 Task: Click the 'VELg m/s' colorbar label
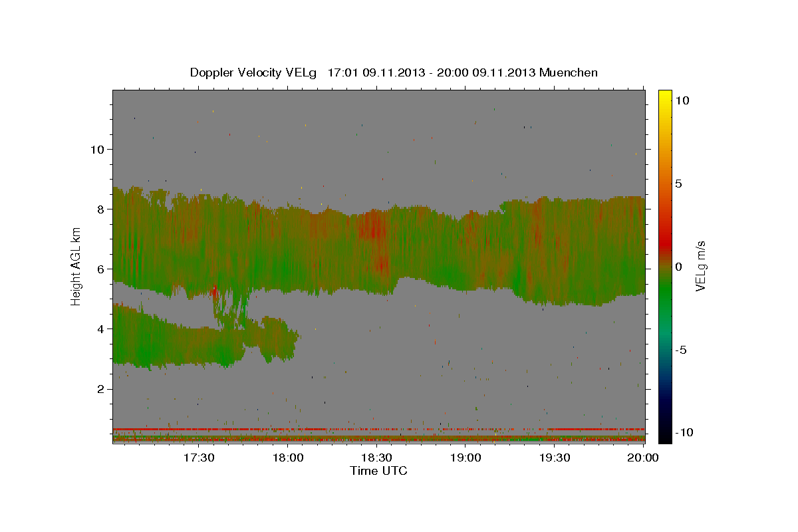(x=700, y=267)
